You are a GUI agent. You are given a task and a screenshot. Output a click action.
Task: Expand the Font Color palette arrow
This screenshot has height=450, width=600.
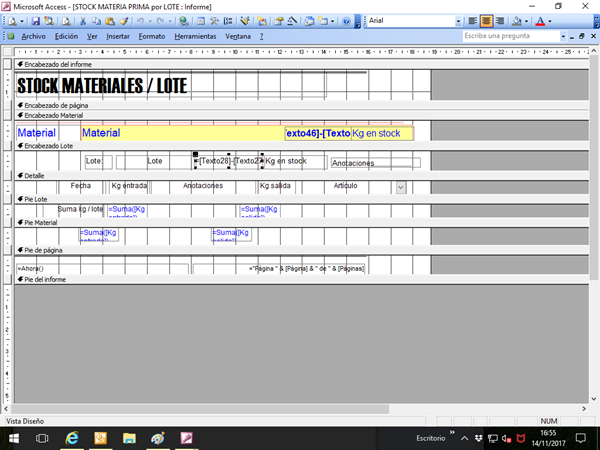click(550, 21)
